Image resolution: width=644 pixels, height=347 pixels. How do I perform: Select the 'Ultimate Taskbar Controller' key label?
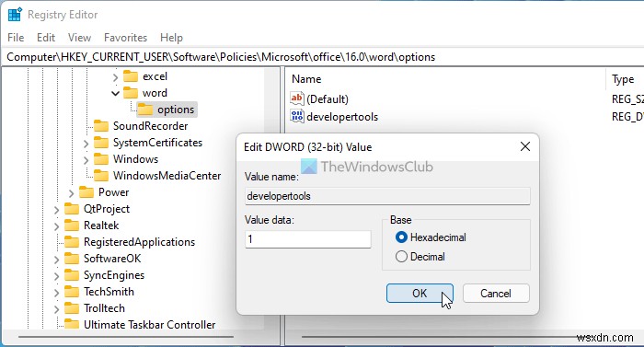149,324
